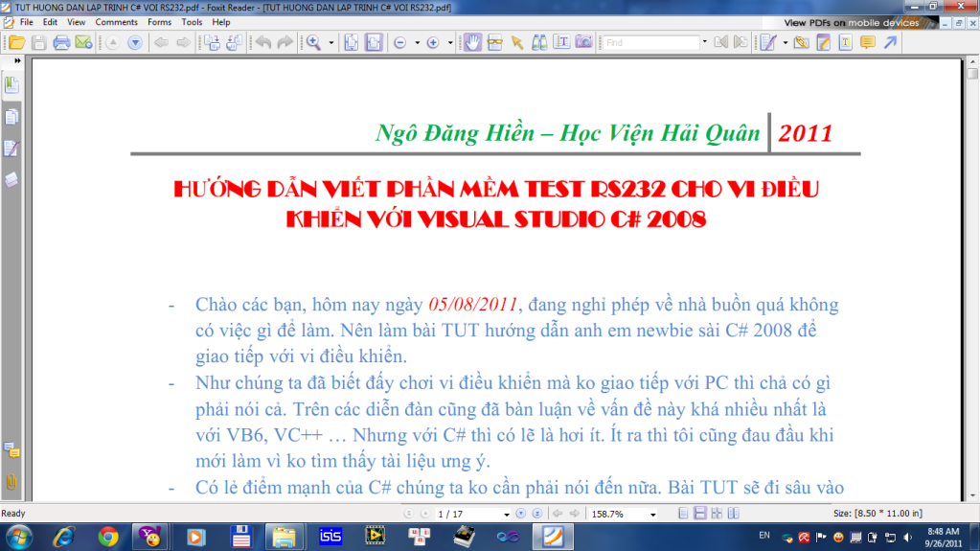
Task: Open the Typewriter tool dropdown arrow
Action: tap(785, 42)
